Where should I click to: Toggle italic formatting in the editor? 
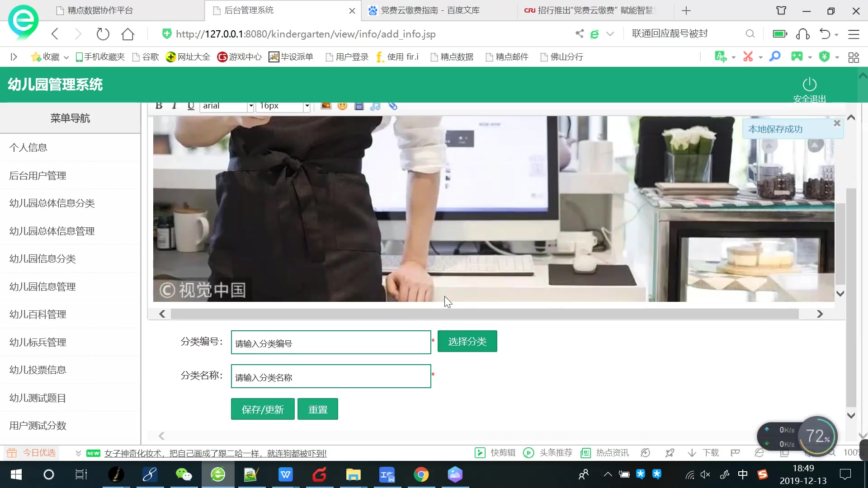(174, 105)
